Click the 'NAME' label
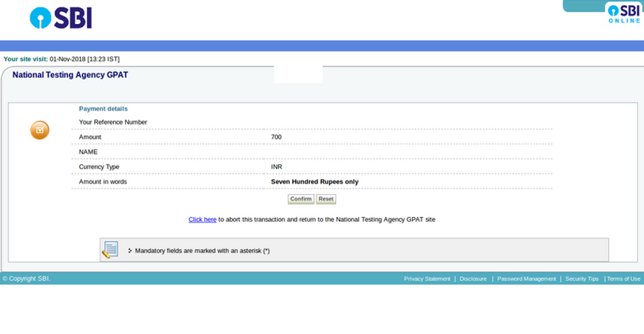 coord(88,152)
